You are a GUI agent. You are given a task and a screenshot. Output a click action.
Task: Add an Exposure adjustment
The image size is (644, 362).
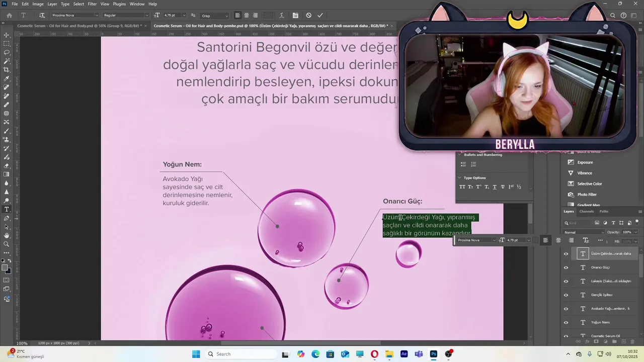pos(585,162)
